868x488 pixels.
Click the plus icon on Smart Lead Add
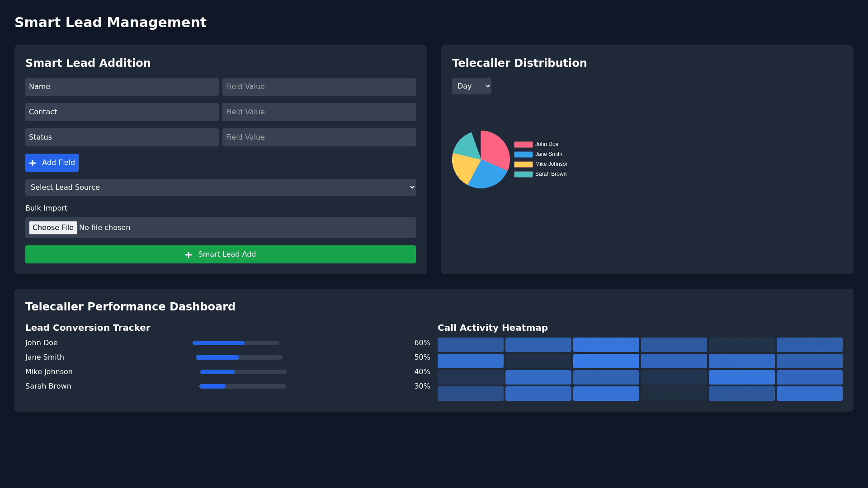point(189,255)
